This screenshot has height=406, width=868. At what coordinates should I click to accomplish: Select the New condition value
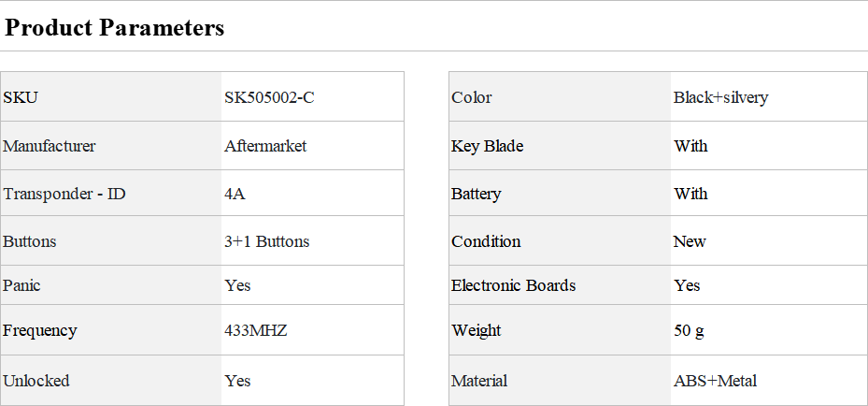click(x=690, y=241)
